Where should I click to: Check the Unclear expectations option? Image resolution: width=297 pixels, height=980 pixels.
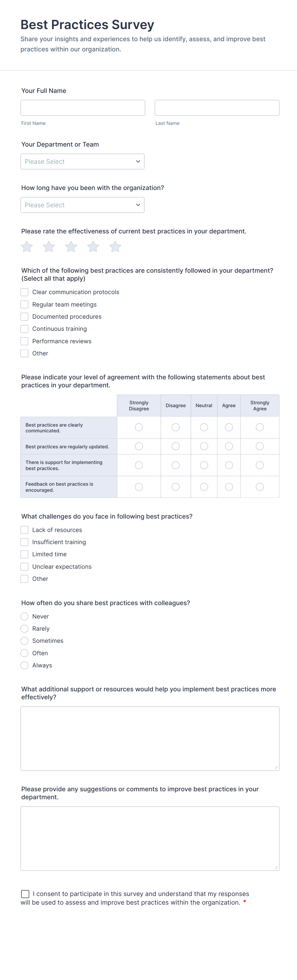click(x=25, y=566)
